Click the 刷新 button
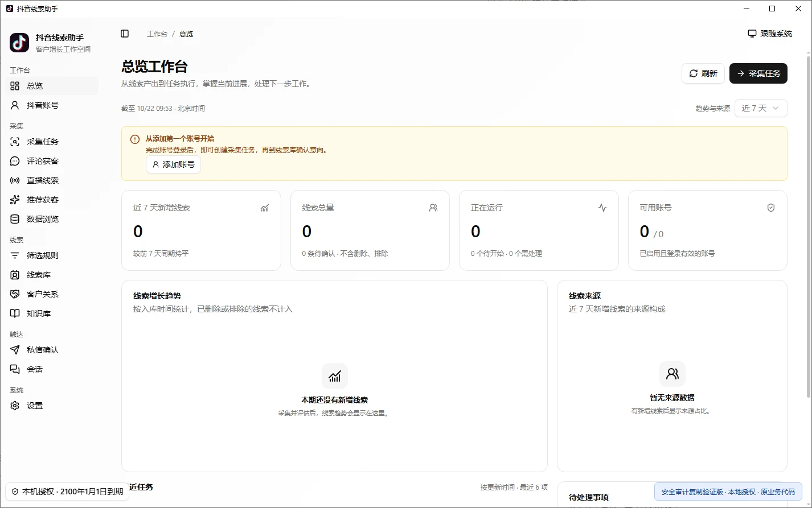 click(x=703, y=73)
